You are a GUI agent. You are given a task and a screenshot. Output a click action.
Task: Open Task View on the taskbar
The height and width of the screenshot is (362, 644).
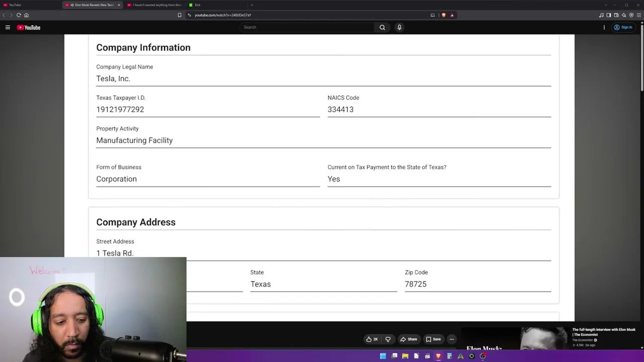[x=394, y=356]
